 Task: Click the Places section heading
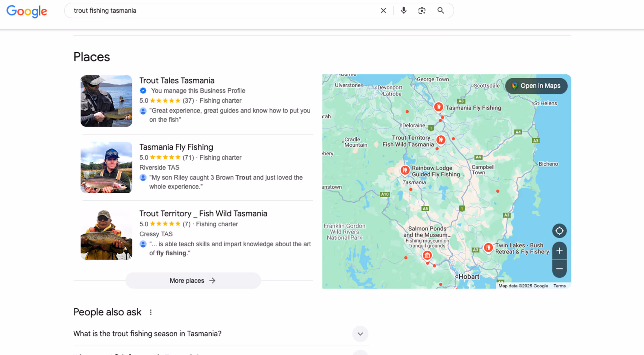pos(92,57)
